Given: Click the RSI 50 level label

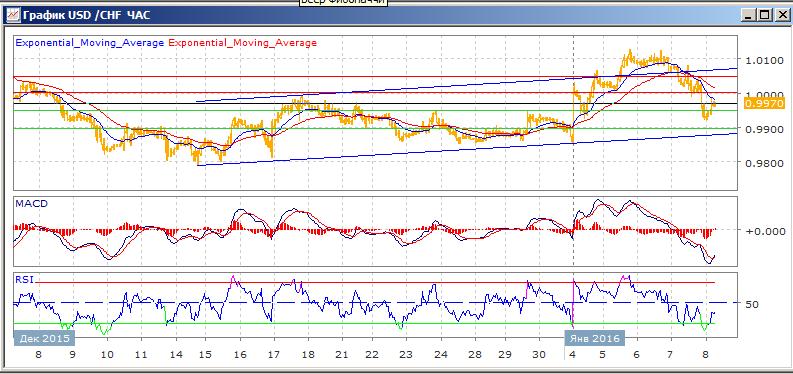Looking at the screenshot, I should tap(753, 304).
